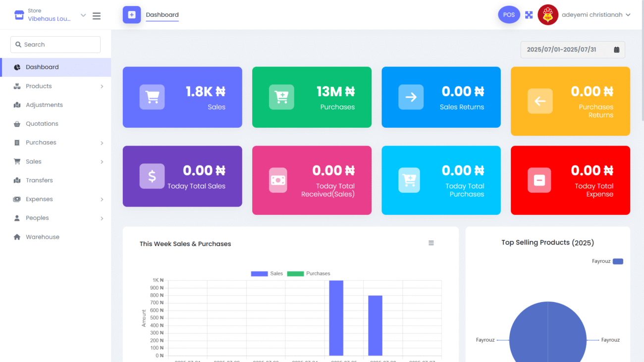Click the shopping cart icon on Sales card
Image resolution: width=644 pixels, height=362 pixels.
[152, 97]
